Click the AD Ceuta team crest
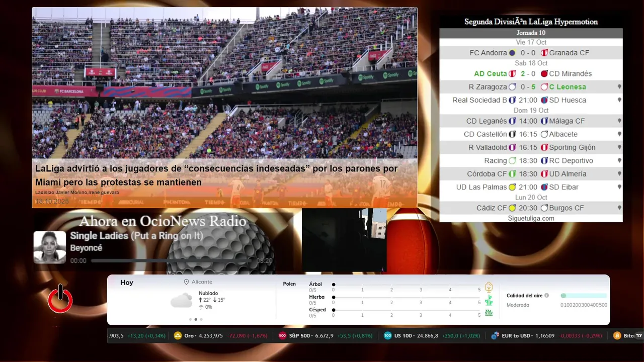The height and width of the screenshot is (362, 644). [512, 74]
